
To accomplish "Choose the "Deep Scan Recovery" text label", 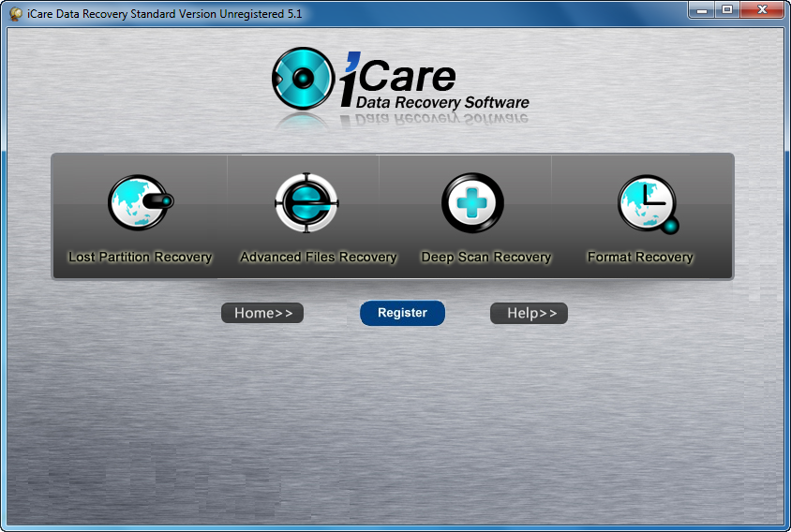I will click(485, 257).
